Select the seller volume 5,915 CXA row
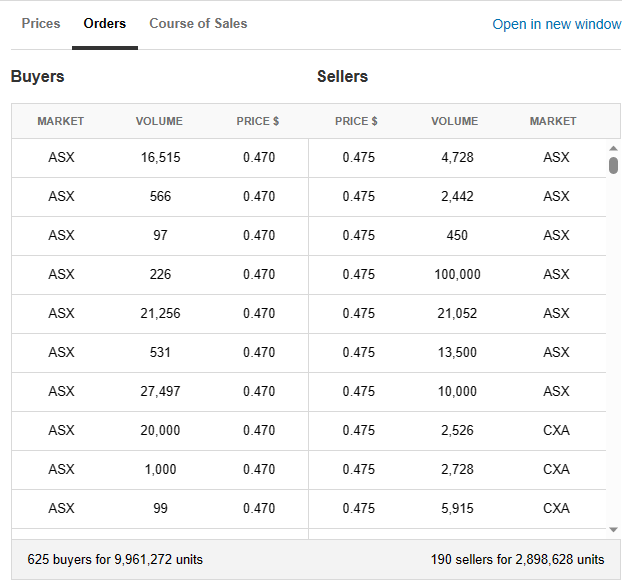 pyautogui.click(x=457, y=508)
